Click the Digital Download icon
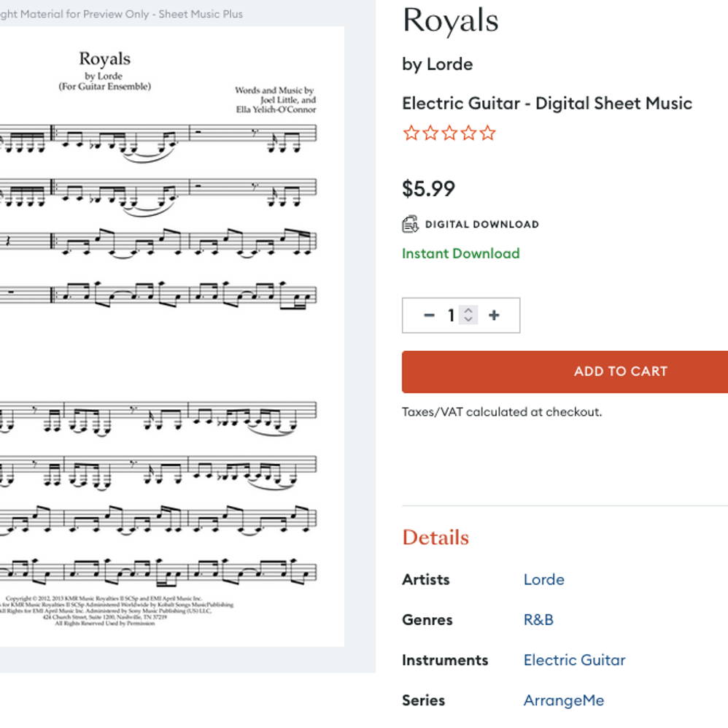Viewport: 728px width, 728px height. [410, 224]
